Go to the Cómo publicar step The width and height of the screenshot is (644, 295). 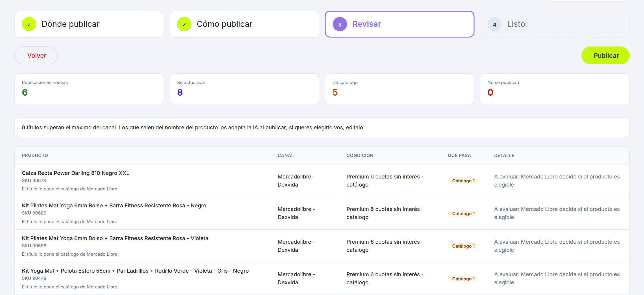(x=244, y=24)
